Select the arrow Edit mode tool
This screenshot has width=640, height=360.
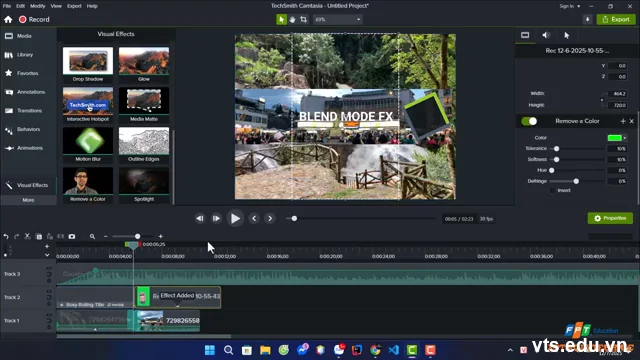[x=281, y=19]
